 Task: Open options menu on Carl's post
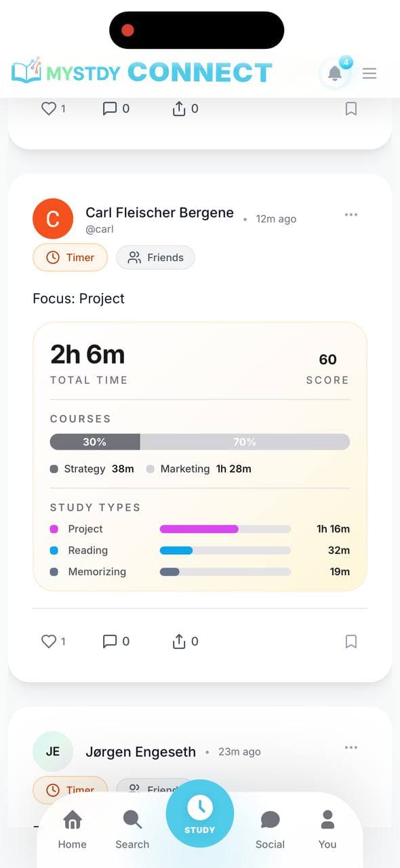point(351,214)
